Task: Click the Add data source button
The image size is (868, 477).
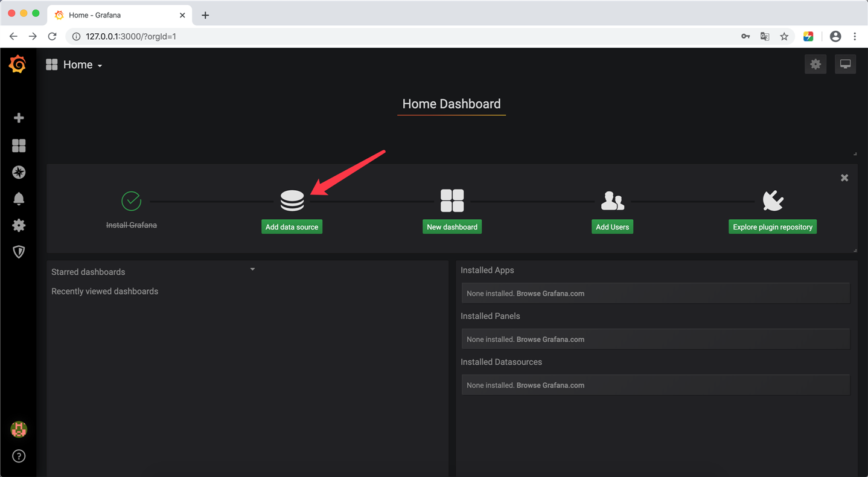Action: tap(292, 227)
